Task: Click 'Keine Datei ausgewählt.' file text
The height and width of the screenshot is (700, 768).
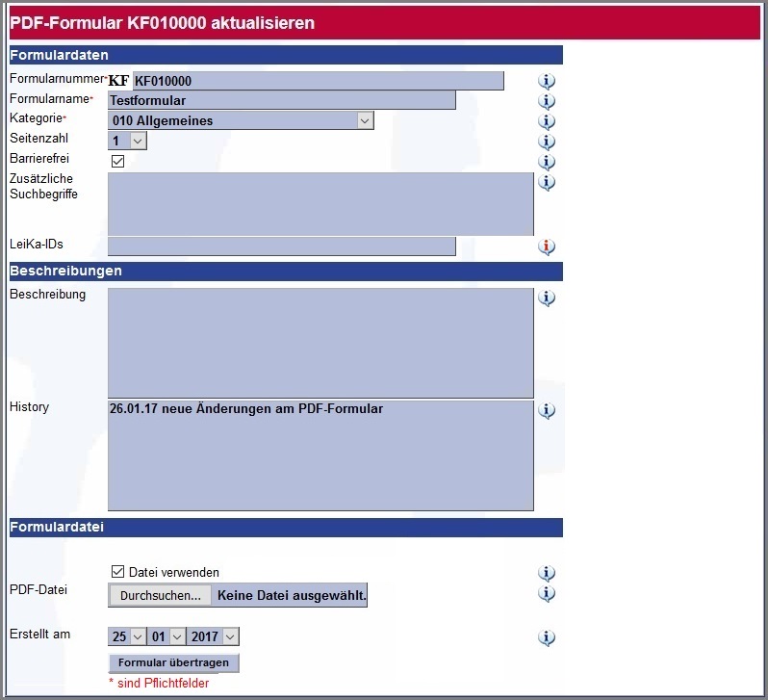Action: pyautogui.click(x=292, y=595)
